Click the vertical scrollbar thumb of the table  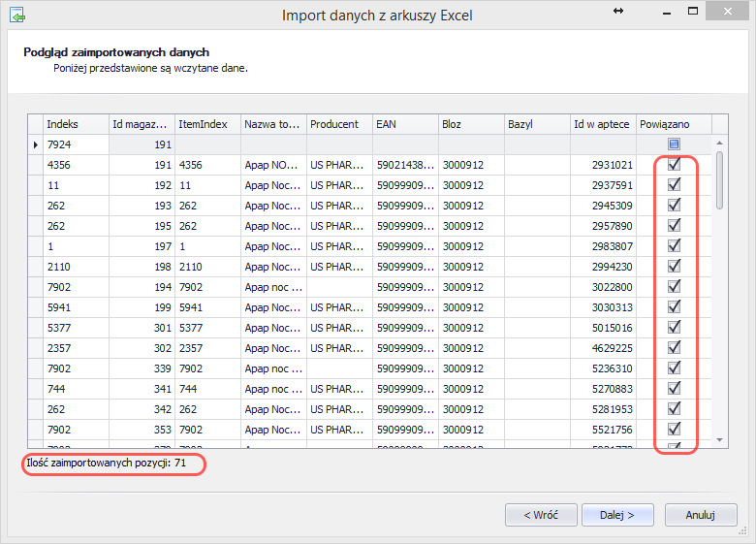(x=719, y=179)
